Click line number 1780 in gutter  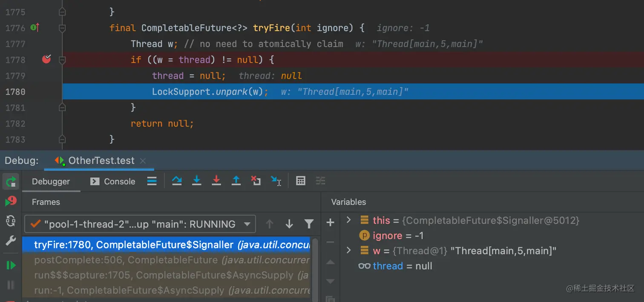pos(15,92)
